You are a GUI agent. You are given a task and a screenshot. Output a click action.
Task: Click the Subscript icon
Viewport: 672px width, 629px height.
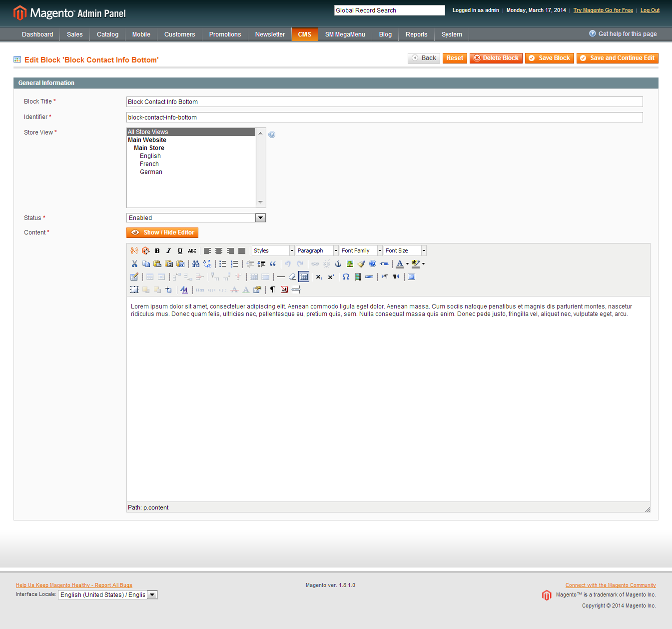pos(319,276)
